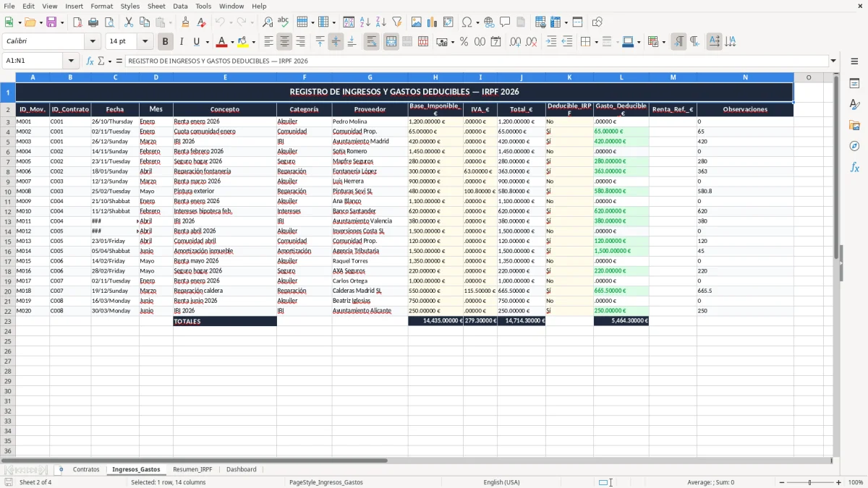Click the Copy icon
This screenshot has height=488, width=868.
coord(145,22)
